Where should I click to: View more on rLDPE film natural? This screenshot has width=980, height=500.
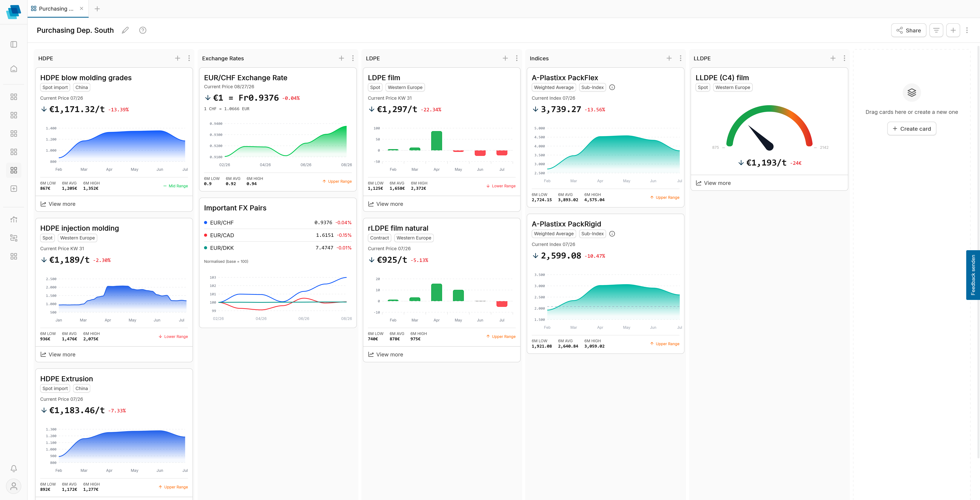click(385, 355)
